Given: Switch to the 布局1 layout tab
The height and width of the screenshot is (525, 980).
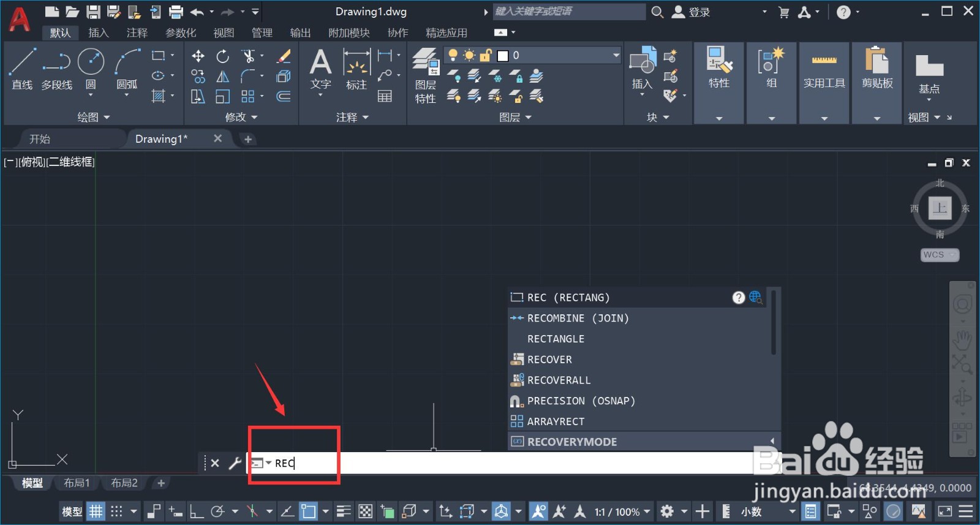Looking at the screenshot, I should click(x=77, y=483).
